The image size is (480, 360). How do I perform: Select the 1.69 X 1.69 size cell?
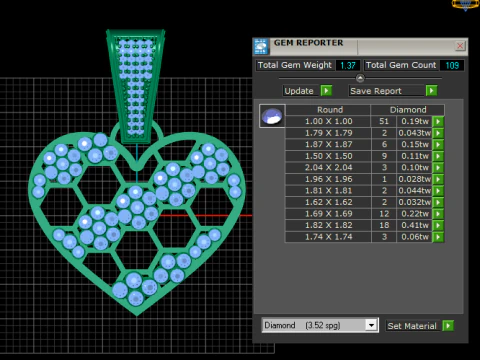click(x=328, y=214)
